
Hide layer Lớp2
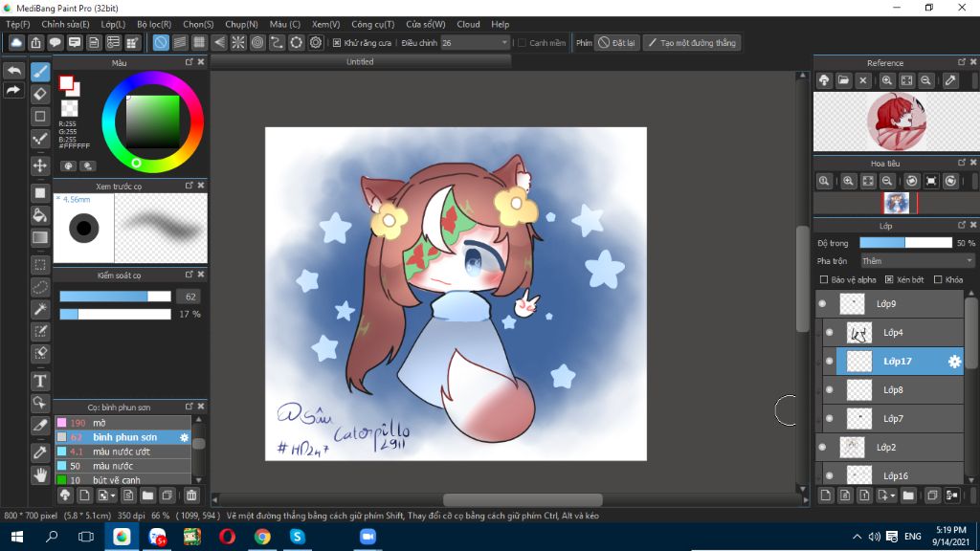[822, 448]
